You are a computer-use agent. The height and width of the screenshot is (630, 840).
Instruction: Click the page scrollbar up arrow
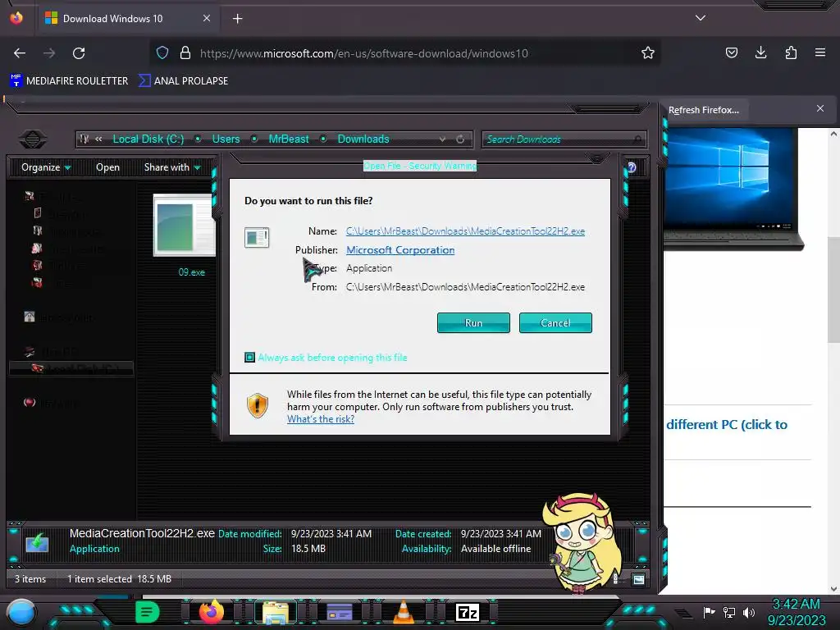pyautogui.click(x=833, y=134)
